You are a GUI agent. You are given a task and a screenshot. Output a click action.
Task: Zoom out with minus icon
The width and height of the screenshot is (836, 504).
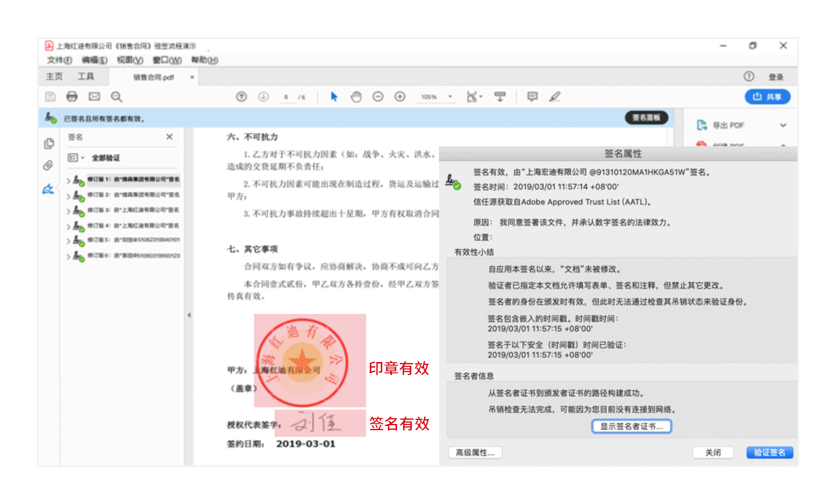tap(378, 97)
